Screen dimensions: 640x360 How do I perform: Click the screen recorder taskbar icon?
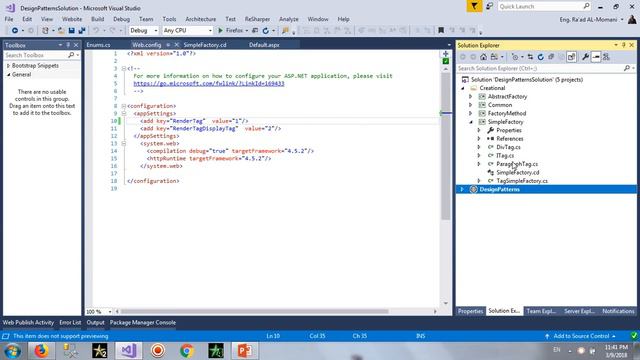point(158,351)
